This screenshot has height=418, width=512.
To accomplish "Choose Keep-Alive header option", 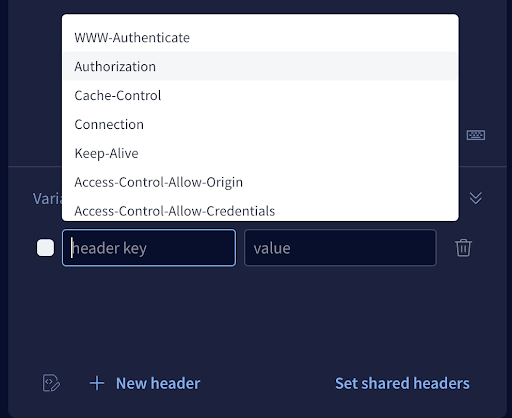I will (x=260, y=153).
